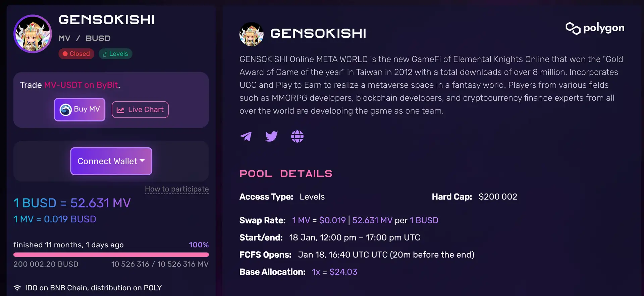Image resolution: width=644 pixels, height=296 pixels.
Task: Click the Connect Wallet caret arrow
Action: pyautogui.click(x=142, y=161)
